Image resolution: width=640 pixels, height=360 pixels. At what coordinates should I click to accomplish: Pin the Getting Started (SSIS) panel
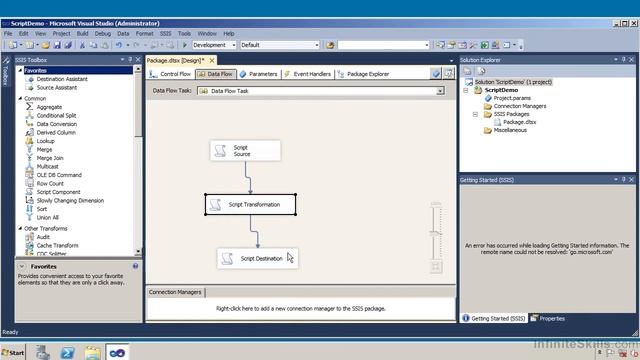[624, 180]
